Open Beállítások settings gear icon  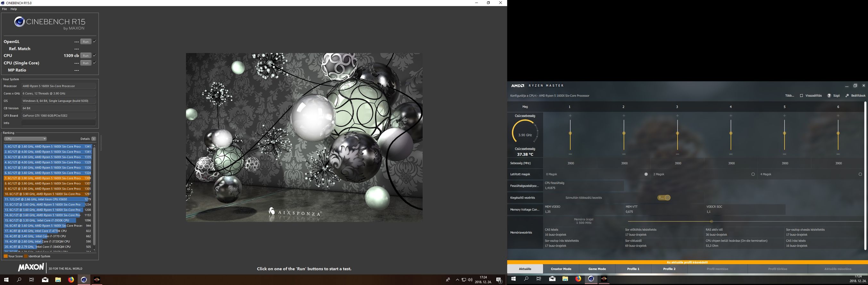[x=847, y=95]
